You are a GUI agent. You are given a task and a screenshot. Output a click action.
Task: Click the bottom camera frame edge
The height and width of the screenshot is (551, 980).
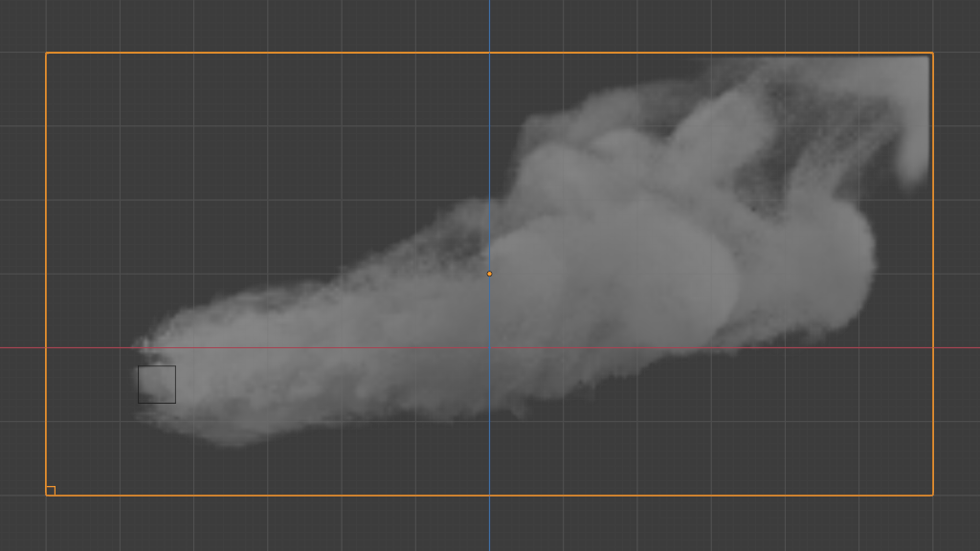[479, 494]
